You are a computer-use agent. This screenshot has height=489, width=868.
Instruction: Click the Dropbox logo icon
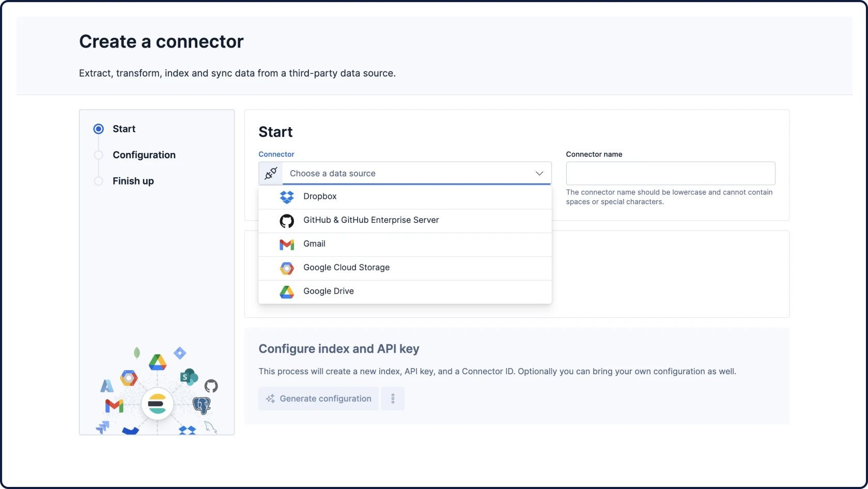click(x=287, y=197)
